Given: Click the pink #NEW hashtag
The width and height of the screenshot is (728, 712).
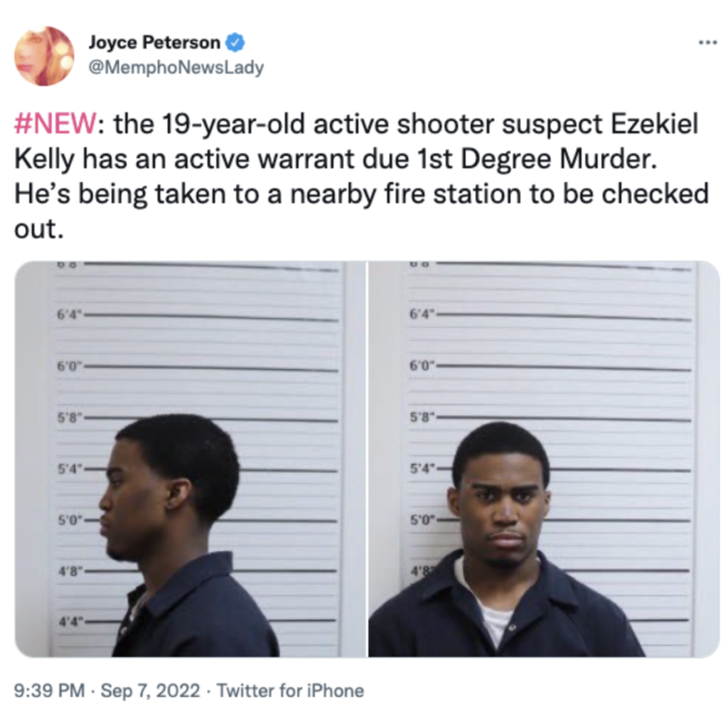Looking at the screenshot, I should (x=55, y=124).
